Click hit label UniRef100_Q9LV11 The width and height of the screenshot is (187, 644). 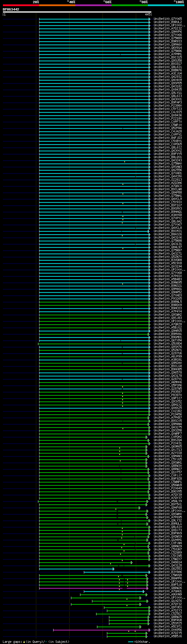pos(168,93)
